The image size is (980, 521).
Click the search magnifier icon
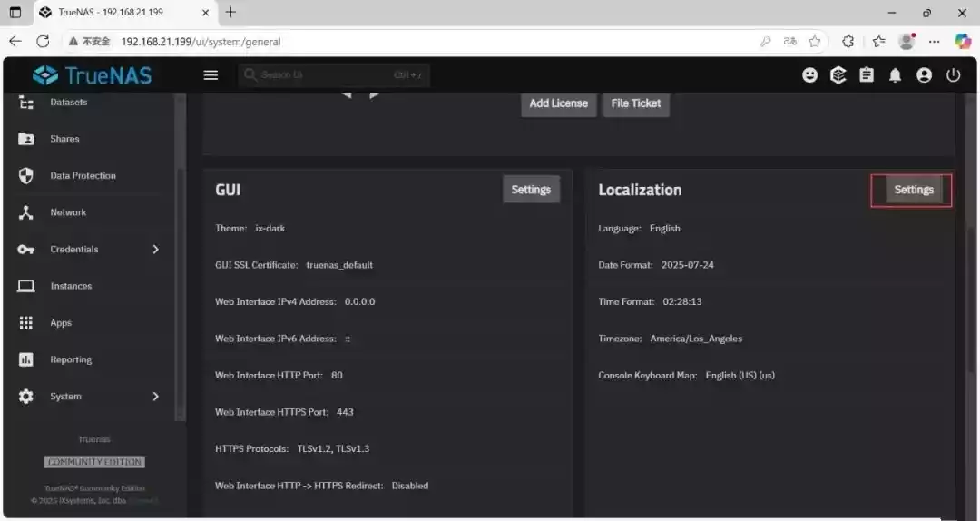250,74
